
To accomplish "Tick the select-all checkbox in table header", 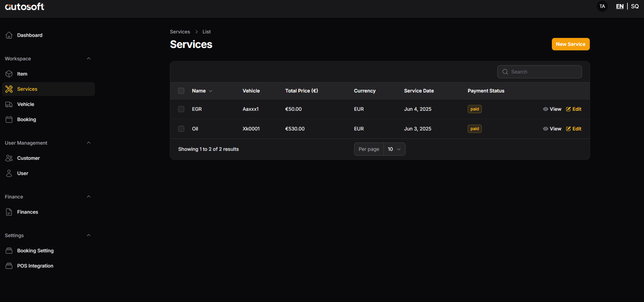I will (x=181, y=91).
